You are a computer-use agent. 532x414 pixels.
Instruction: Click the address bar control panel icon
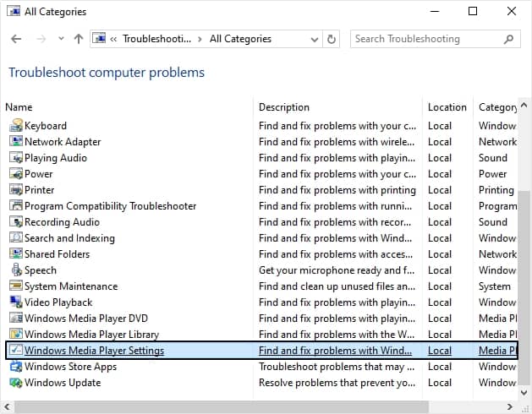click(x=99, y=38)
